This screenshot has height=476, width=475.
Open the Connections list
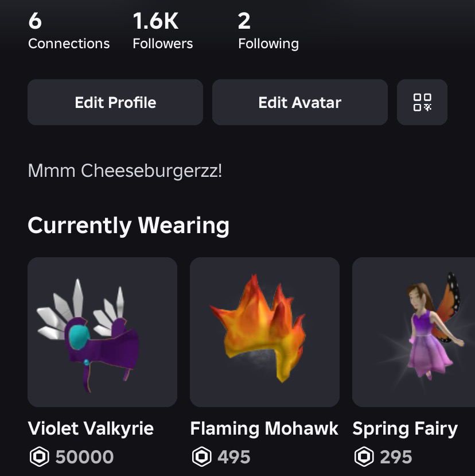click(68, 32)
